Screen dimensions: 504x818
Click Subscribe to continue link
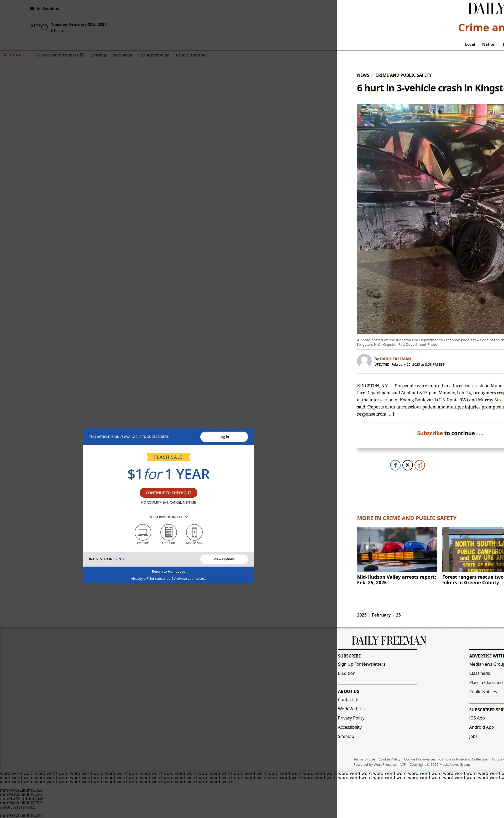[430, 433]
